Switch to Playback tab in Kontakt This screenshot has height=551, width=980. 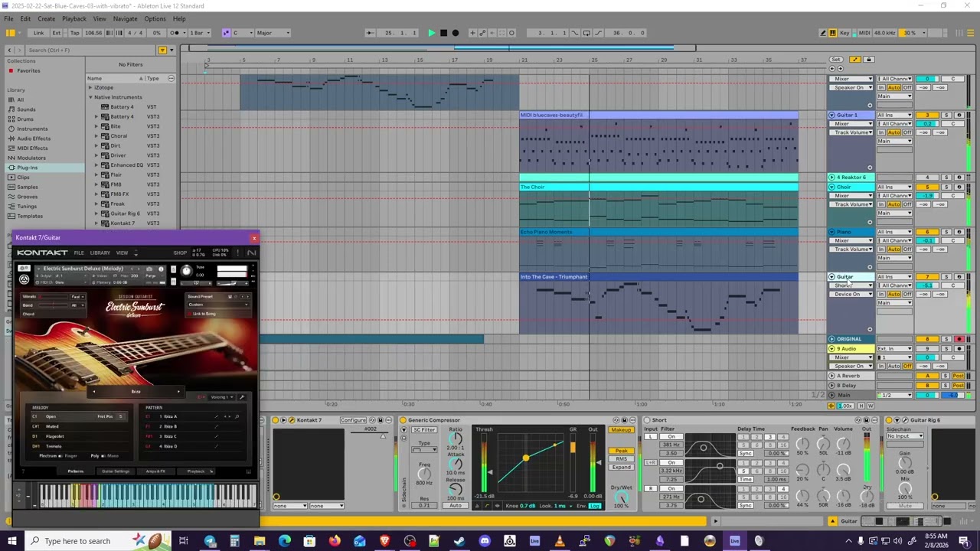point(196,471)
